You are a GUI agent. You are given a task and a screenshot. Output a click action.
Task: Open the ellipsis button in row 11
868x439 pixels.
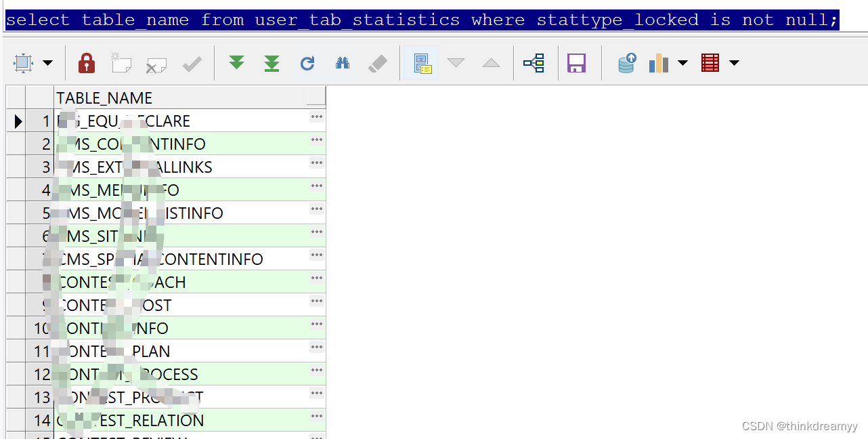click(x=316, y=348)
